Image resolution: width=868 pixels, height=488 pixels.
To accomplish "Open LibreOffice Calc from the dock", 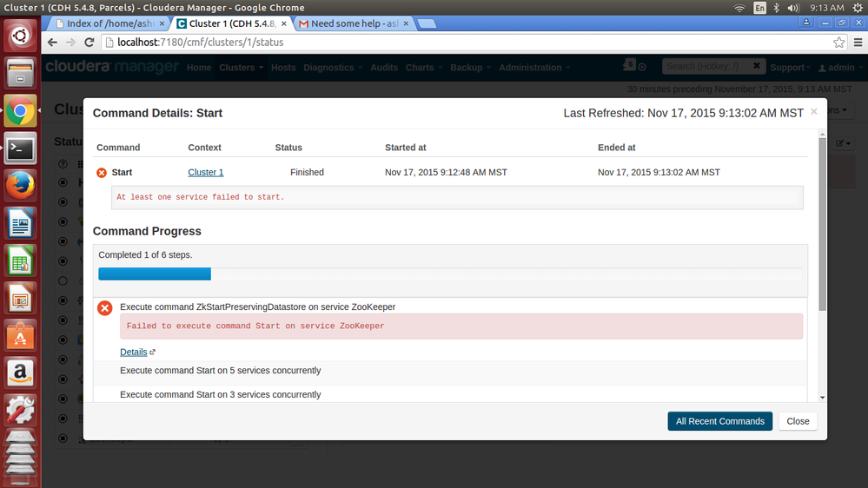I will [x=20, y=260].
